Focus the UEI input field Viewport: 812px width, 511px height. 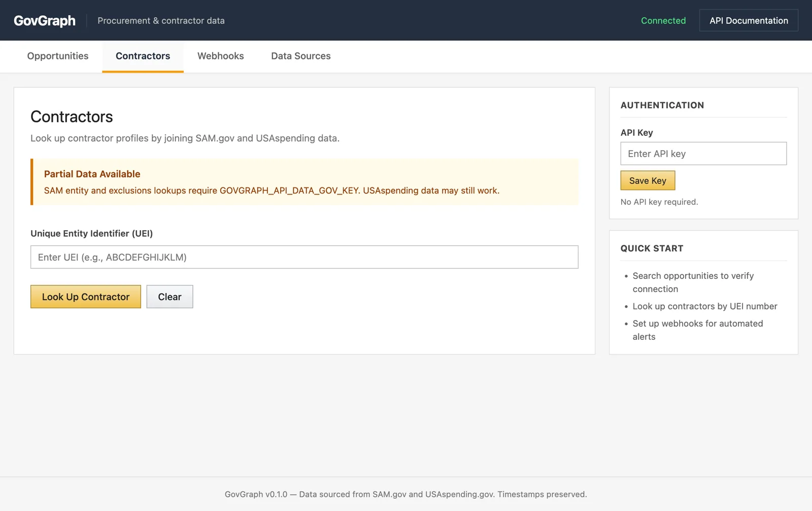(x=304, y=257)
